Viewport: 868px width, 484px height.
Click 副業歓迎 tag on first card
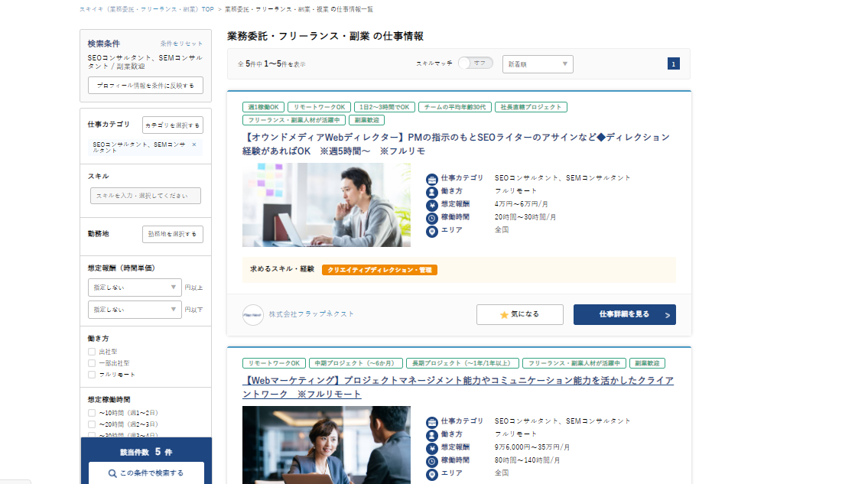pos(366,119)
